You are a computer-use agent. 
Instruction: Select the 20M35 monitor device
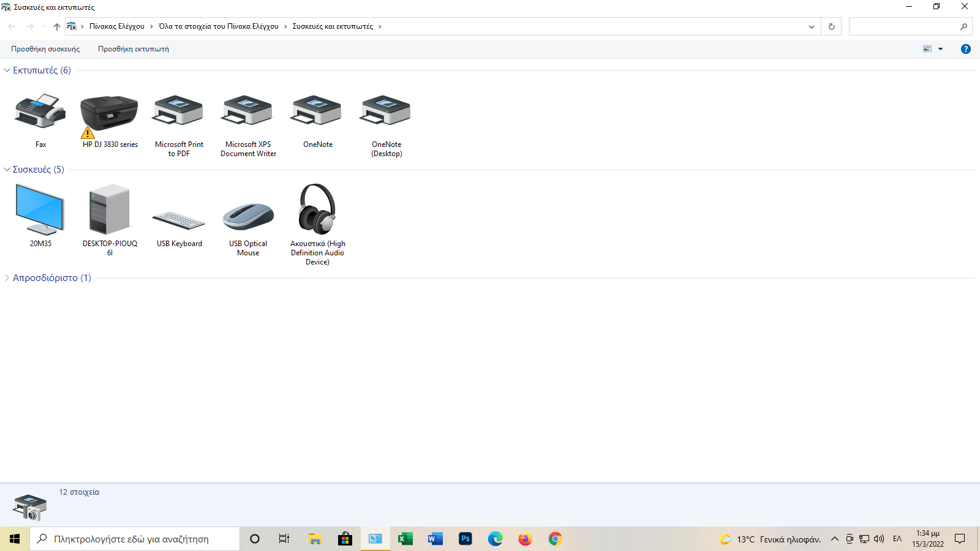tap(40, 209)
